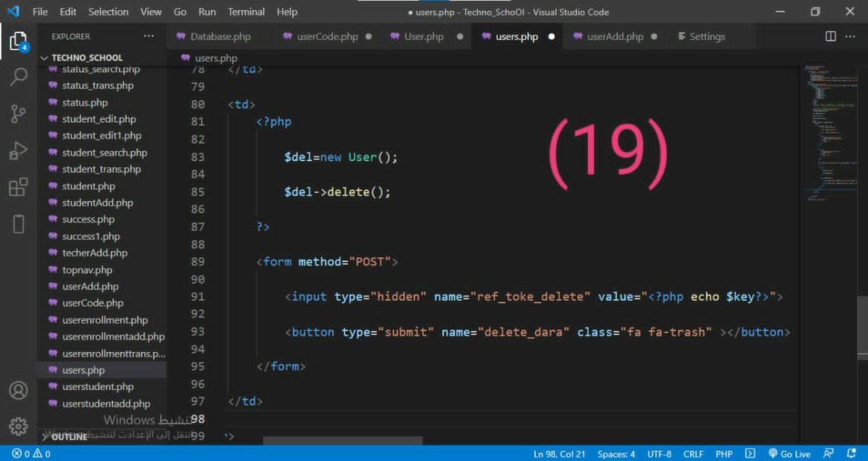Open student_search.php in explorer

click(104, 152)
